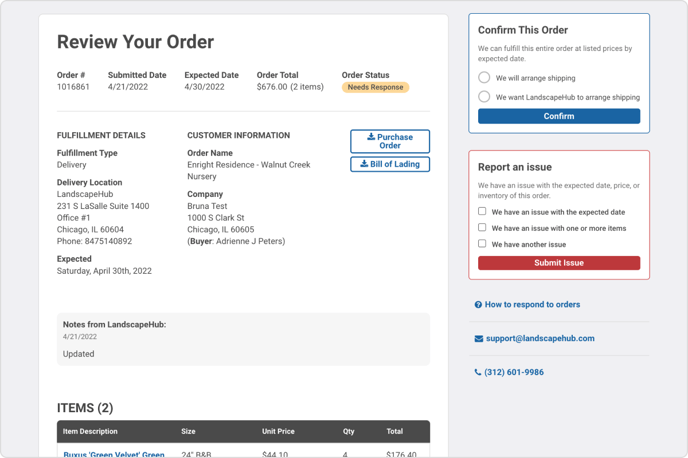This screenshot has height=458, width=688.
Task: Click the red Submit Issue button
Action: click(x=559, y=263)
